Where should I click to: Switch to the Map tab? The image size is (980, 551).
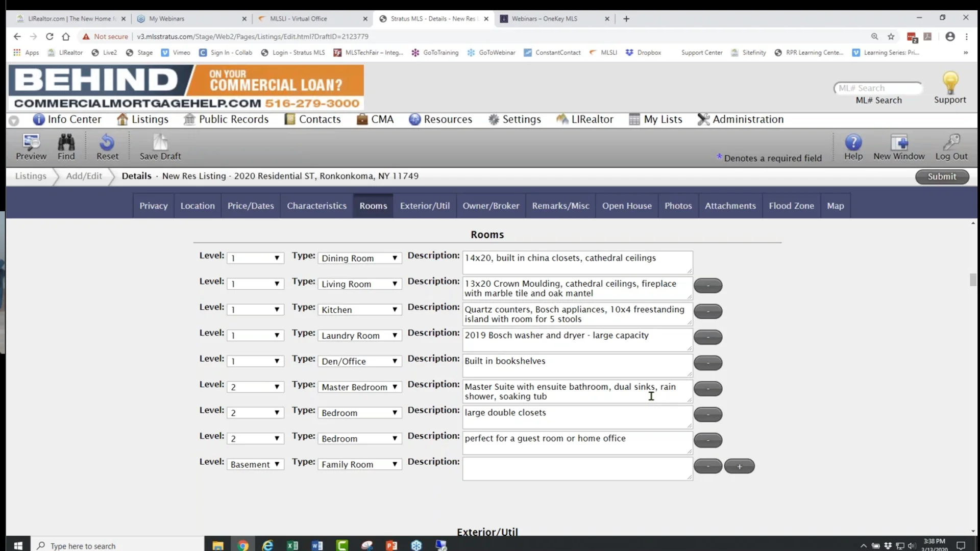point(835,206)
